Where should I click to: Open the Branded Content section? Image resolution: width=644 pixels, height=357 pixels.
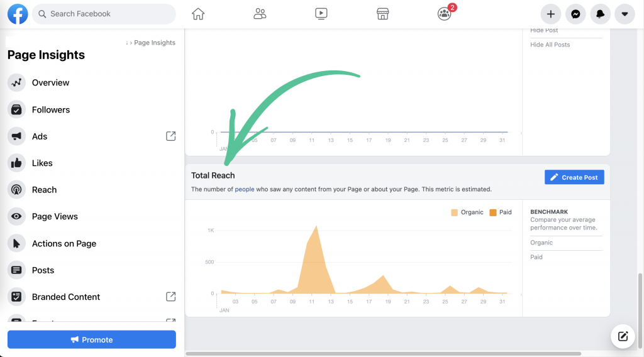[x=92, y=297]
